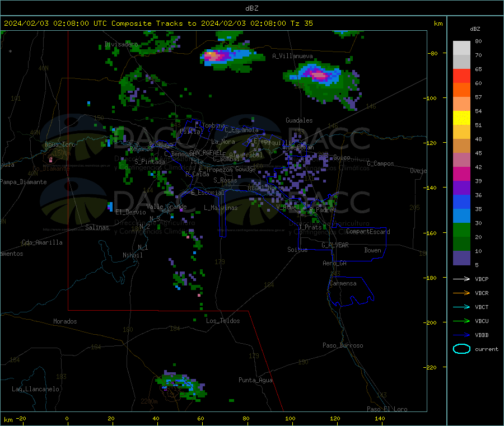The height and width of the screenshot is (426, 504).
Task: Click the 'L_Malvinas' map label
Action: click(221, 208)
